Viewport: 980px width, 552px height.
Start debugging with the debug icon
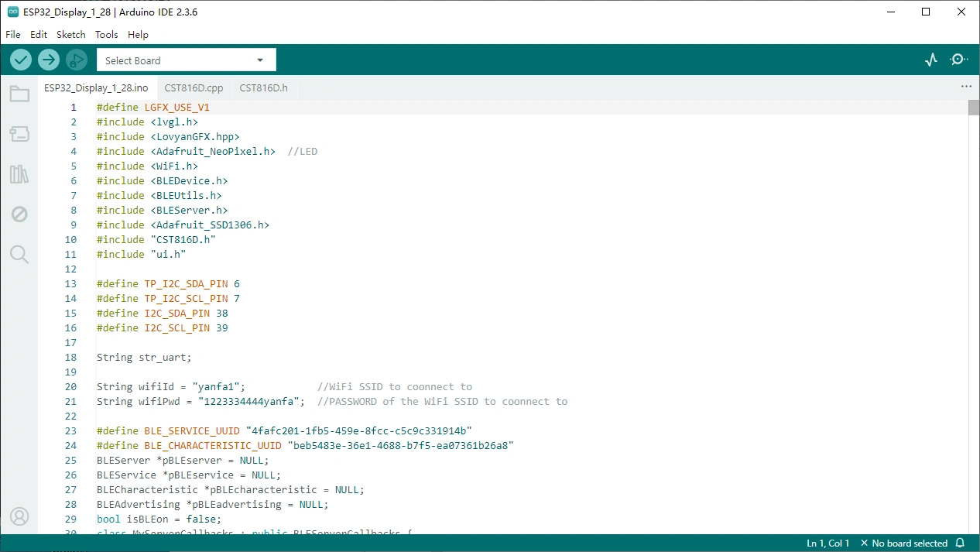coord(77,60)
